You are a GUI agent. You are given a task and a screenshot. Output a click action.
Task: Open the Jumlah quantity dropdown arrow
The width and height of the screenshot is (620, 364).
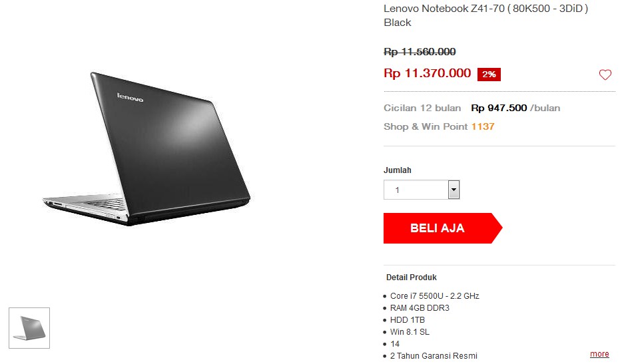tap(454, 190)
